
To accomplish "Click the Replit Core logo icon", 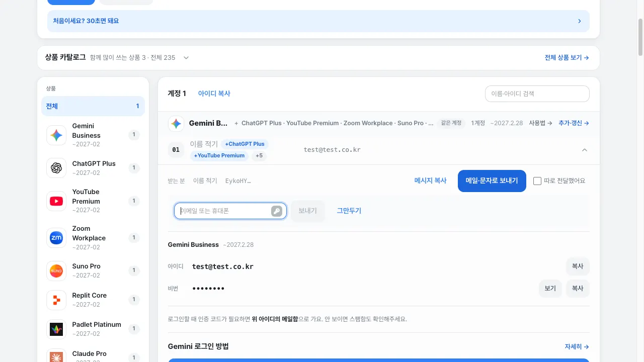I will pos(56,300).
